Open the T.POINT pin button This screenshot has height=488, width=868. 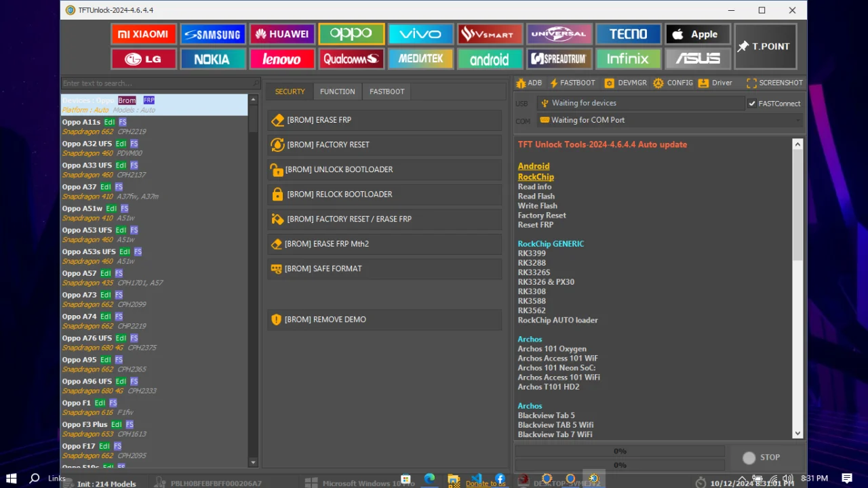pos(766,46)
